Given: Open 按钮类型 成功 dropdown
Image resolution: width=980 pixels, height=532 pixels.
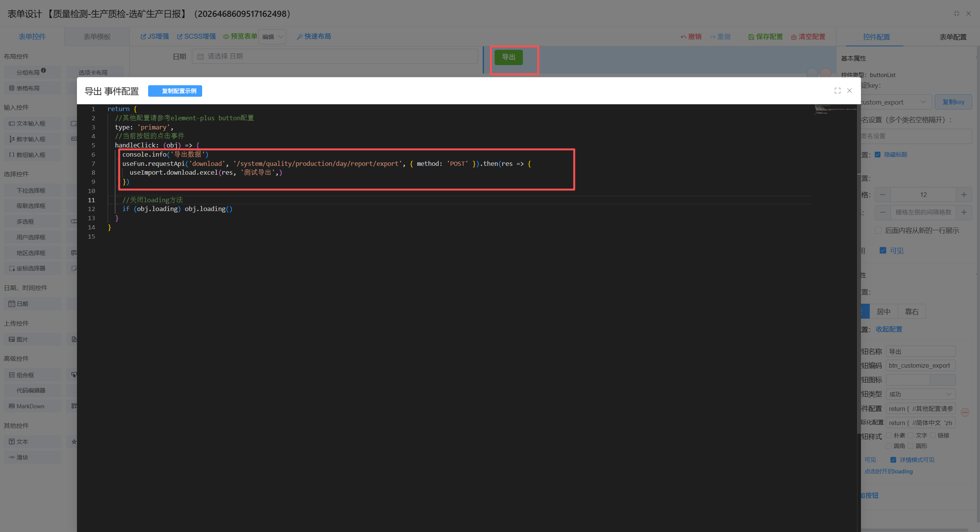Looking at the screenshot, I should (920, 394).
